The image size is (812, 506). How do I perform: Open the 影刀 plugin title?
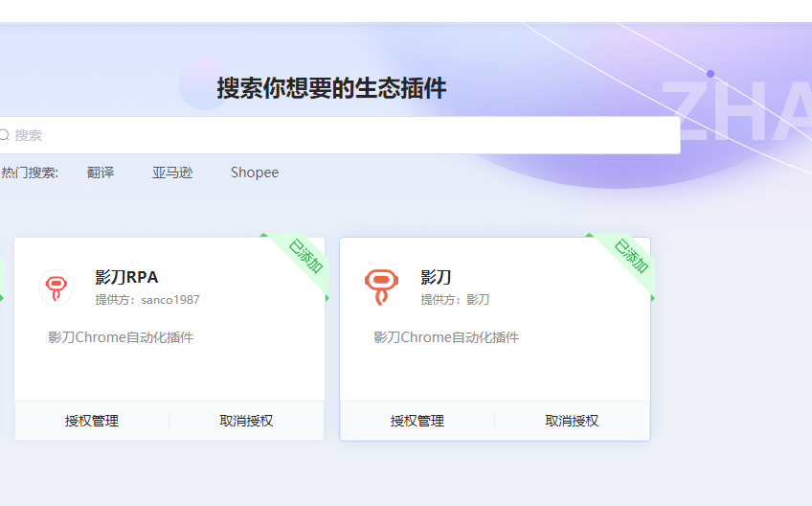point(436,277)
